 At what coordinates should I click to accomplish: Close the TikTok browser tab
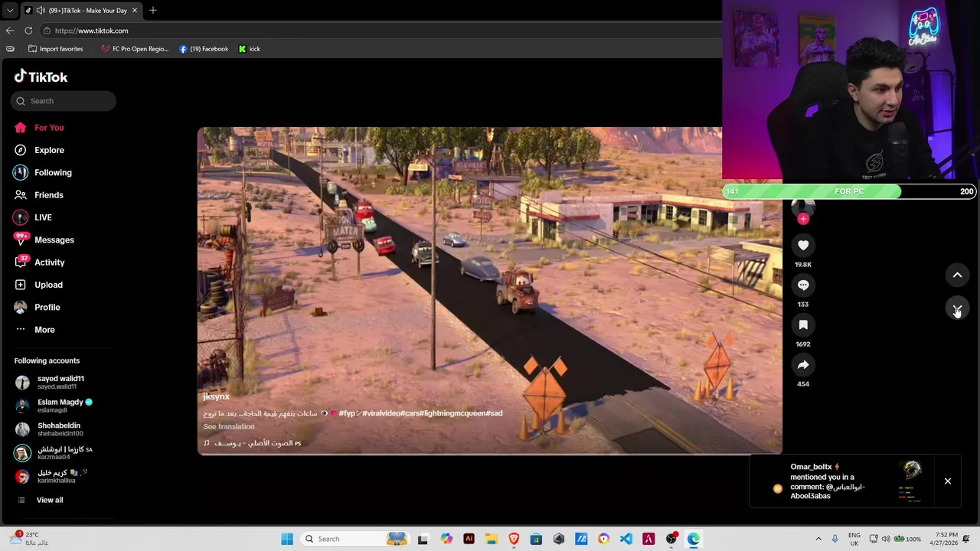pos(135,11)
